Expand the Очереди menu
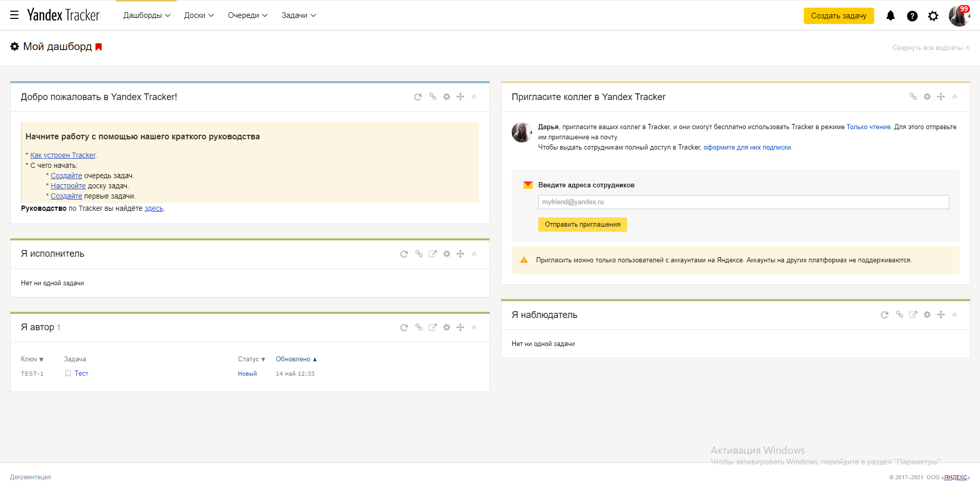The width and height of the screenshot is (980, 492). pos(248,15)
